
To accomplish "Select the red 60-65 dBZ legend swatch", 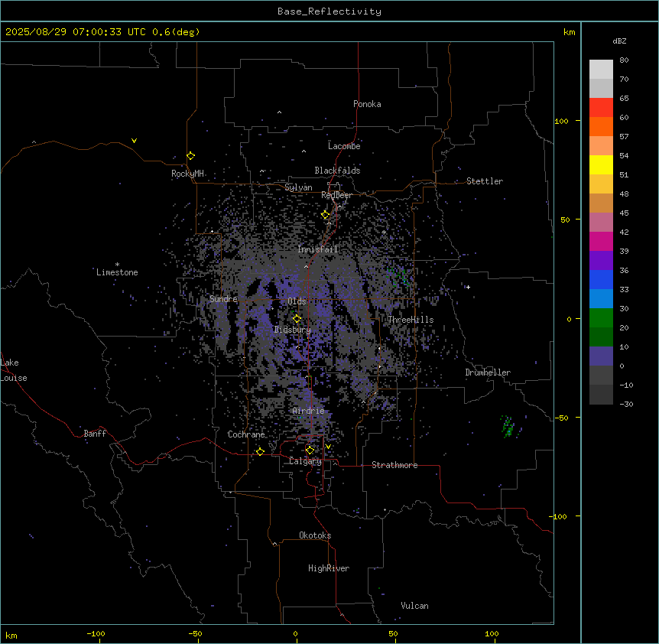I will tap(601, 107).
